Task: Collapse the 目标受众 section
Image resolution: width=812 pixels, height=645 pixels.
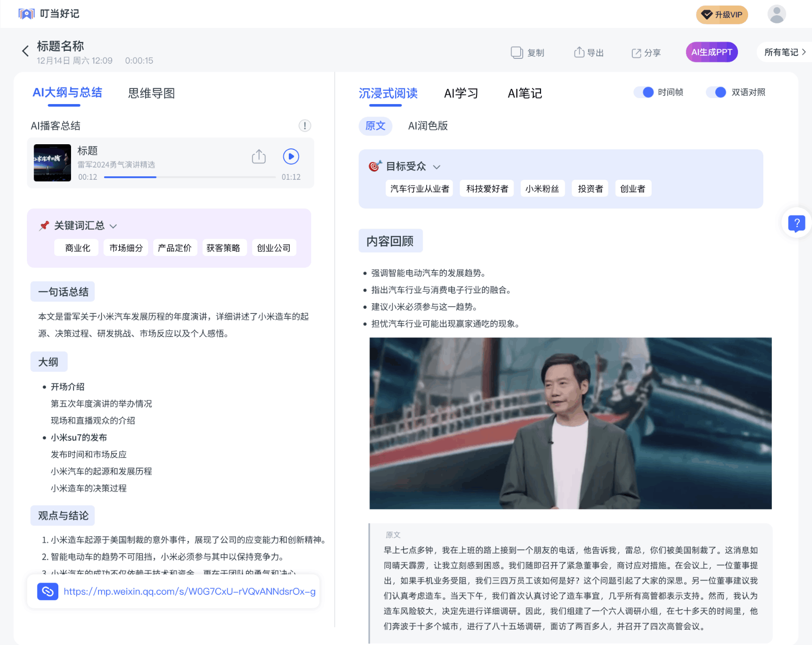Action: click(436, 167)
